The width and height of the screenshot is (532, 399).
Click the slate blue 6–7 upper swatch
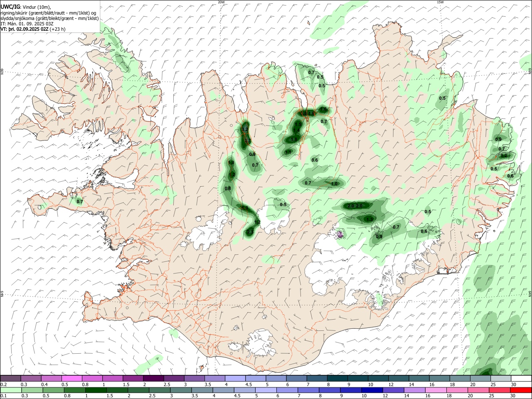coord(296,378)
